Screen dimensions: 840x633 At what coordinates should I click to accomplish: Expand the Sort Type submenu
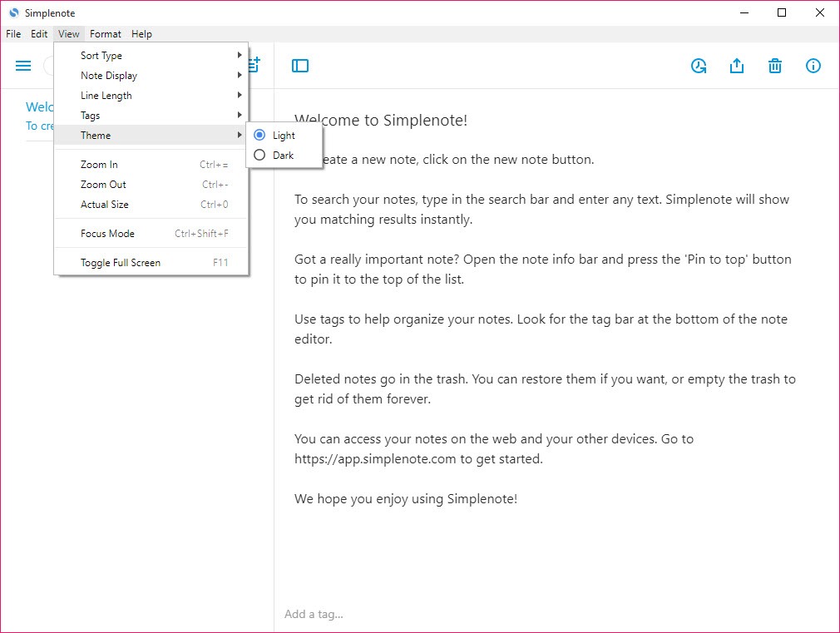click(151, 55)
